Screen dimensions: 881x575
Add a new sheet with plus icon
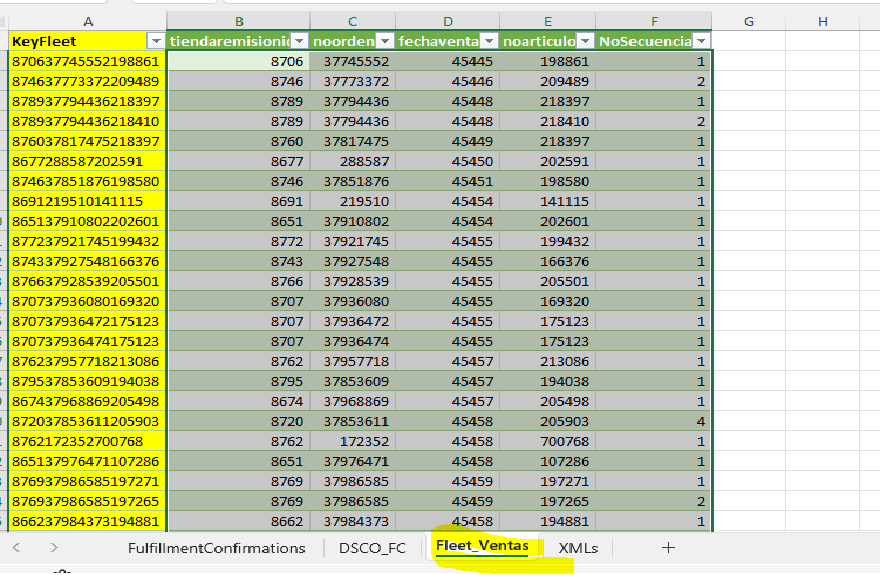click(668, 547)
